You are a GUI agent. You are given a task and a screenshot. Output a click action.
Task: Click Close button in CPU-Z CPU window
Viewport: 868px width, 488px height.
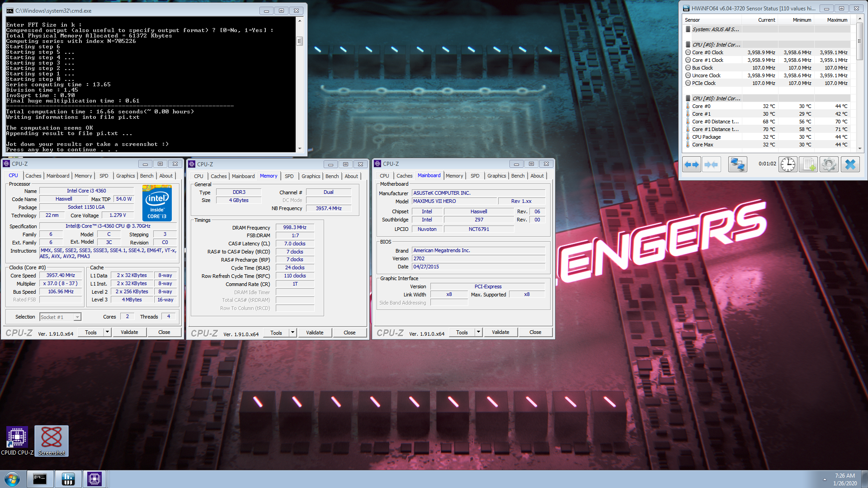click(164, 332)
